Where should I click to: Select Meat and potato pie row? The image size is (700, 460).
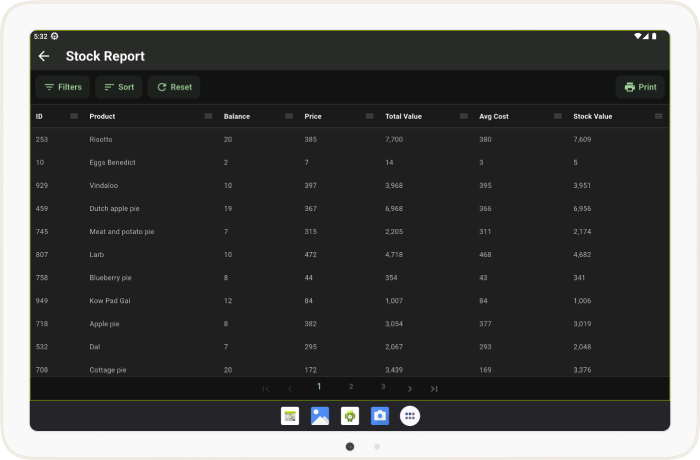coord(350,231)
